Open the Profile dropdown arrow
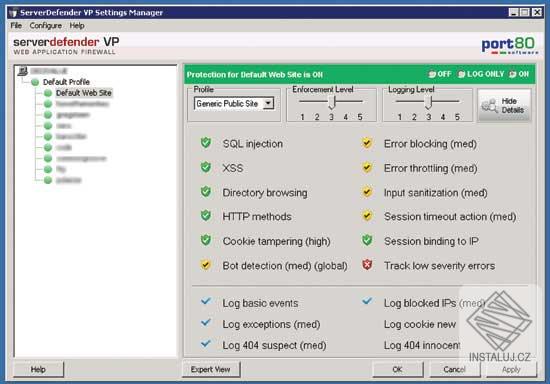 coord(268,103)
